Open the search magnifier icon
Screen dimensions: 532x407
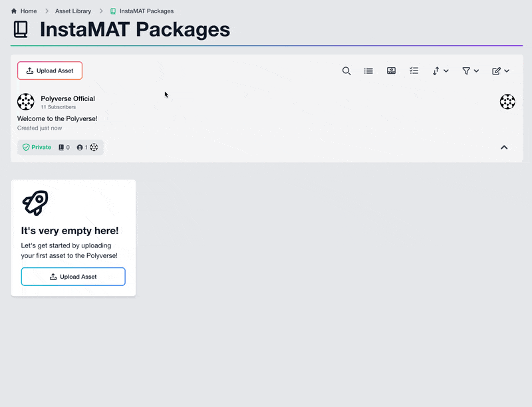pyautogui.click(x=346, y=71)
